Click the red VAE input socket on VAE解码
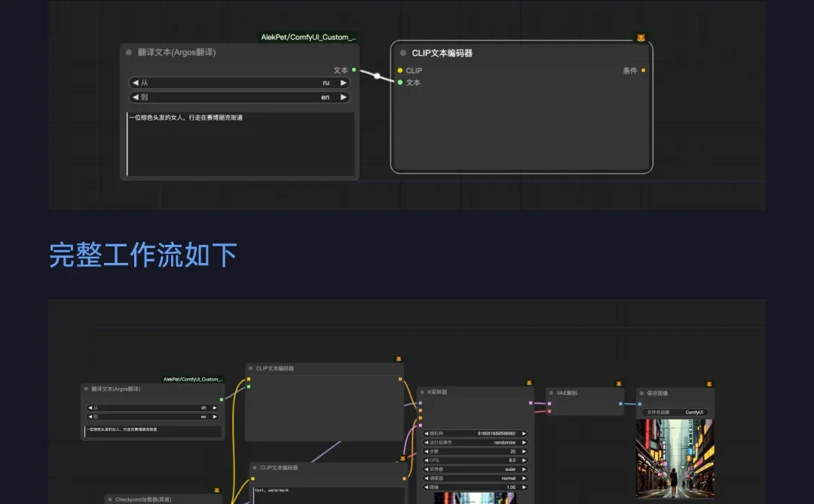The width and height of the screenshot is (814, 504). 549,411
